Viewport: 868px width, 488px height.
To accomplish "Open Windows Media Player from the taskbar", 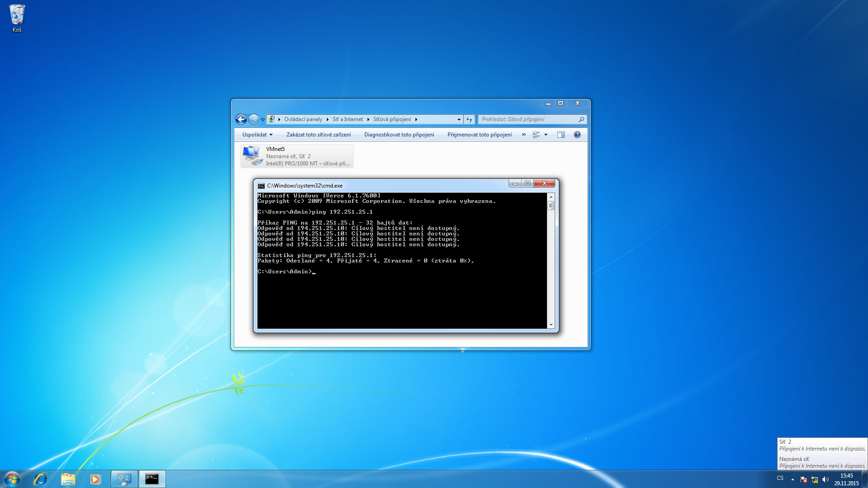I will (x=95, y=479).
